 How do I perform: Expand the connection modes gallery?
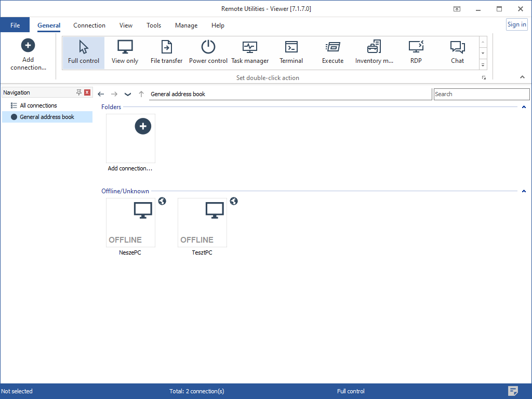tap(483, 65)
